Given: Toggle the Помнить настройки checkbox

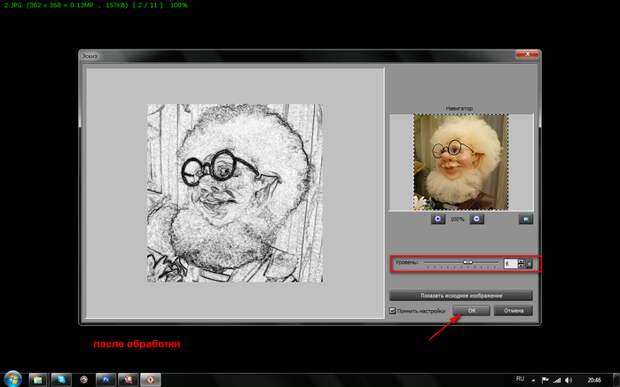Looking at the screenshot, I should coord(392,311).
